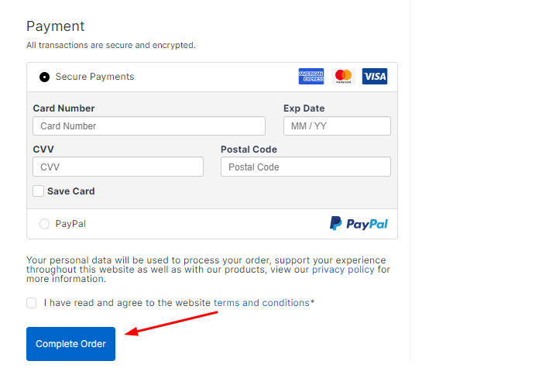Click the Payment section heading
Viewport: 556px width, 392px height.
pos(56,26)
